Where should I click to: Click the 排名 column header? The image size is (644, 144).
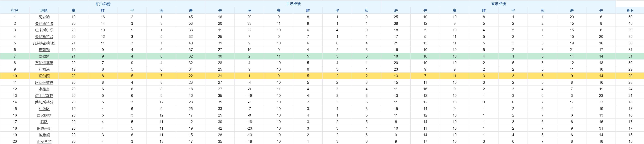coord(15,10)
